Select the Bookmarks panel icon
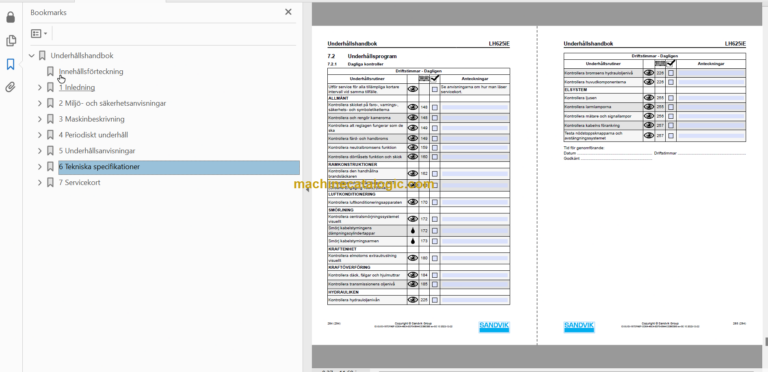This screenshot has height=372, width=768. click(x=10, y=64)
